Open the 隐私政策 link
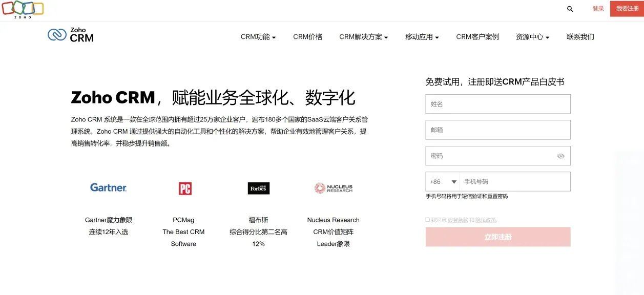This screenshot has height=295, width=644. click(x=486, y=220)
